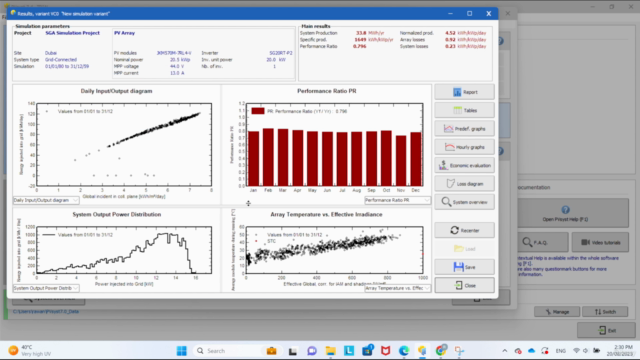The image size is (640, 360).
Task: Save the simulation results
Action: [x=464, y=267]
